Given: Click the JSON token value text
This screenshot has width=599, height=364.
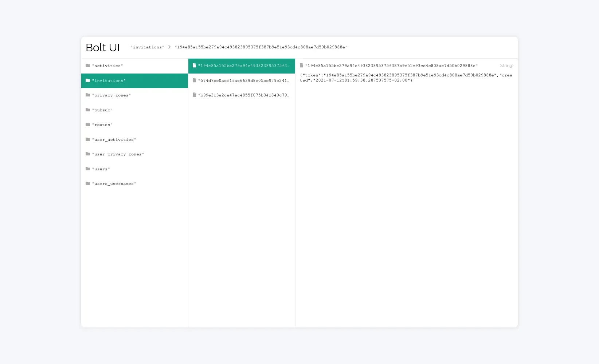Looking at the screenshot, I should pyautogui.click(x=406, y=78).
